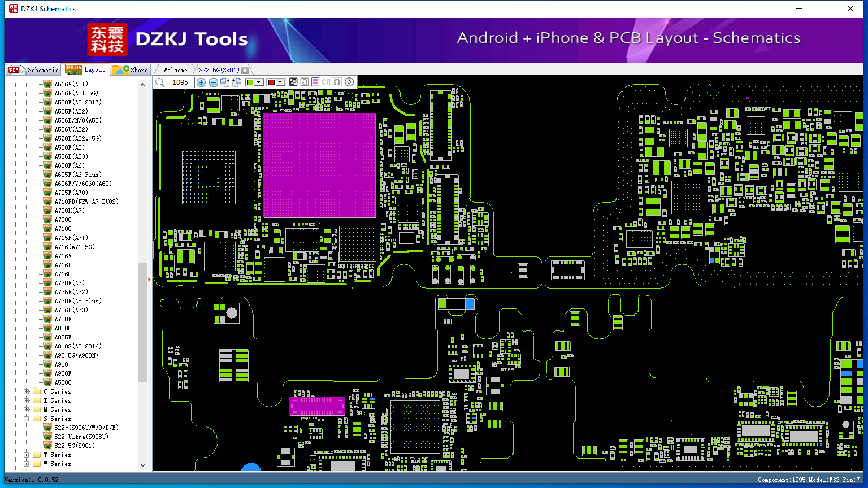Image resolution: width=868 pixels, height=488 pixels.
Task: Click the red panel-collapse arrow on splitter
Action: pos(149,279)
